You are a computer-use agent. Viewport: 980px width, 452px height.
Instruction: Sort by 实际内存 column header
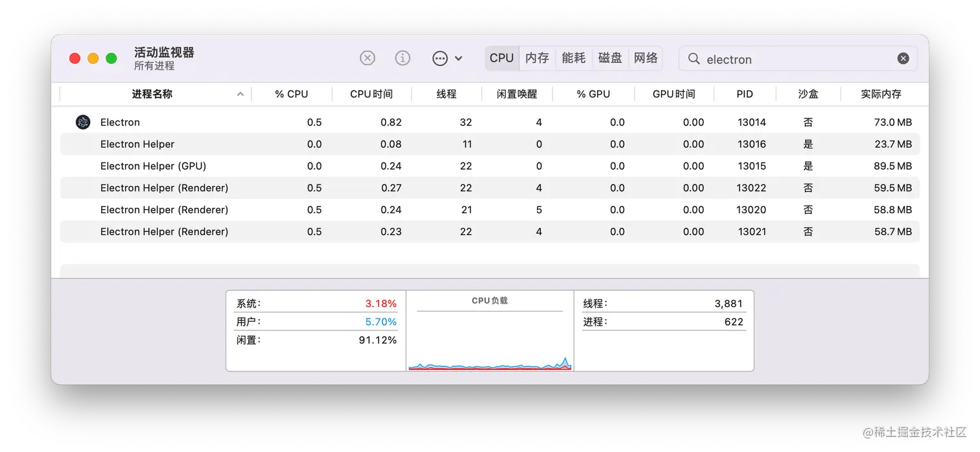pyautogui.click(x=881, y=94)
